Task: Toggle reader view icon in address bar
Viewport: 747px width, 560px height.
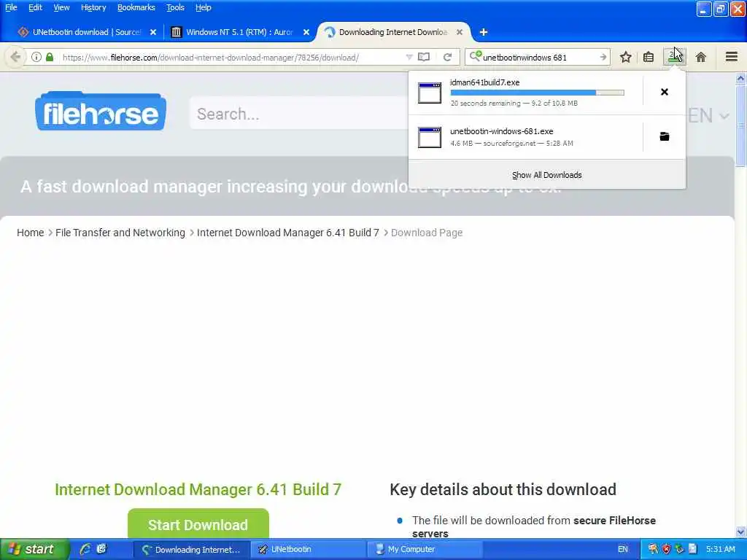Action: pyautogui.click(x=424, y=57)
